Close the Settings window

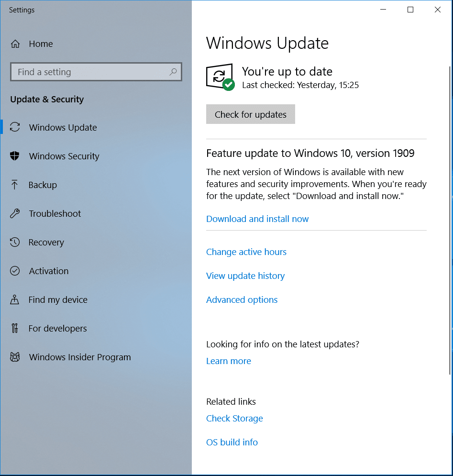[x=438, y=10]
